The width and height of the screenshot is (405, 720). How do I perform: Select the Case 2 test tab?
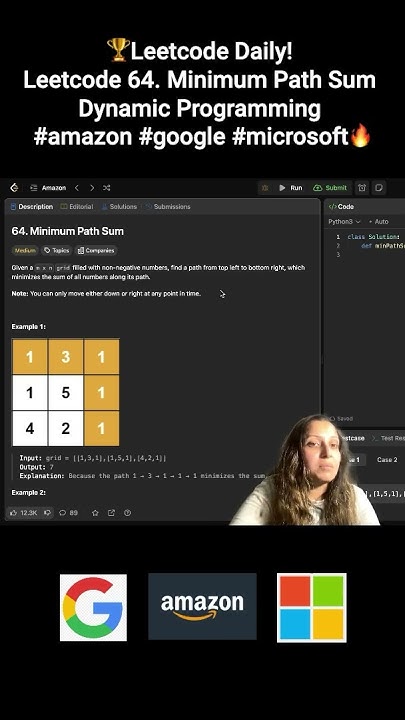coord(387,460)
